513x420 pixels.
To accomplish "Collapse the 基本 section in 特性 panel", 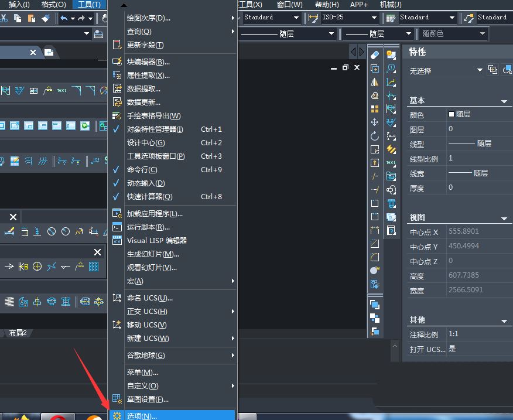I will point(504,101).
